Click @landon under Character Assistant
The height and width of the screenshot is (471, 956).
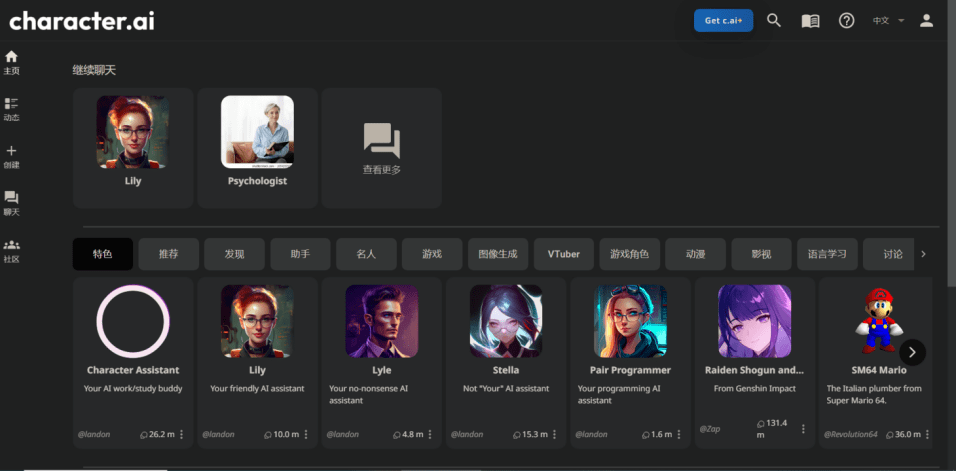pos(94,434)
